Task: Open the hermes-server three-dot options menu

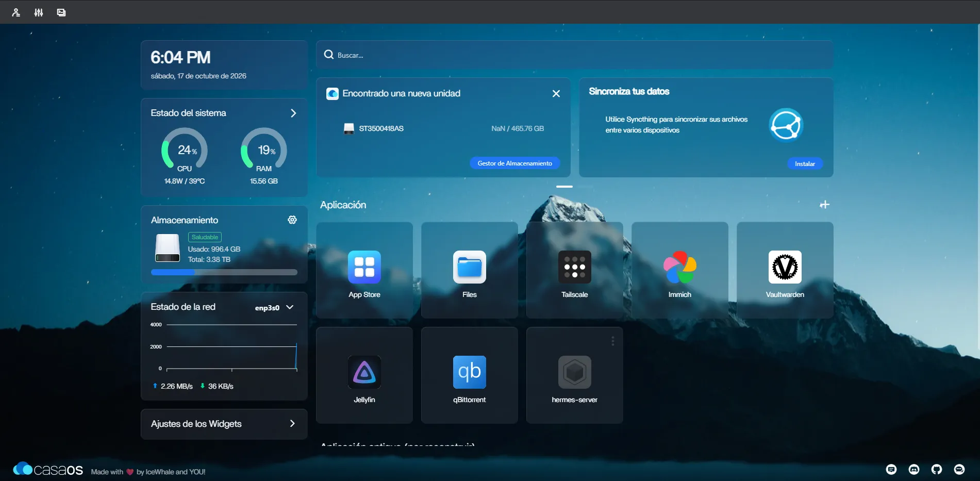Action: tap(612, 341)
